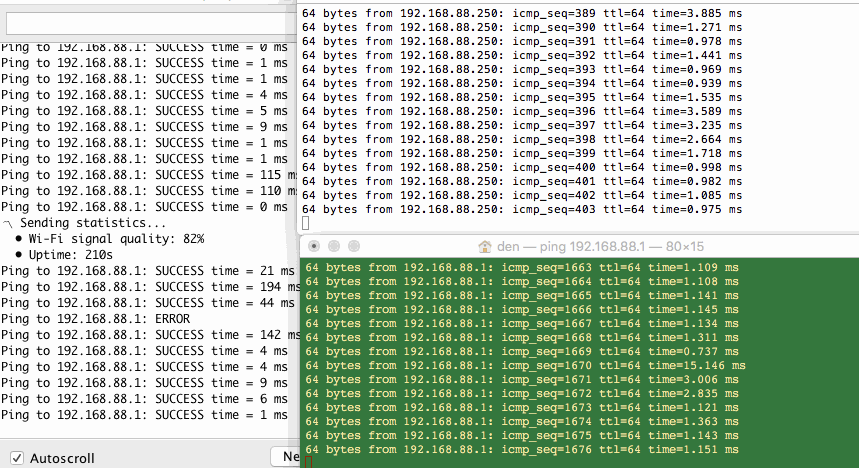Click the icmp_seq=1664 line, time=1.108 ms
This screenshot has width=859, height=468.
pyautogui.click(x=522, y=282)
